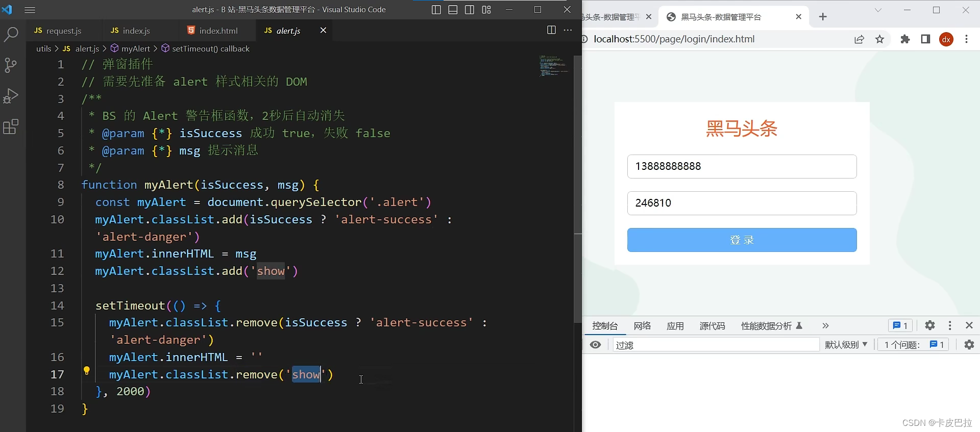
Task: Open the dx profile avatar
Action: [x=946, y=39]
